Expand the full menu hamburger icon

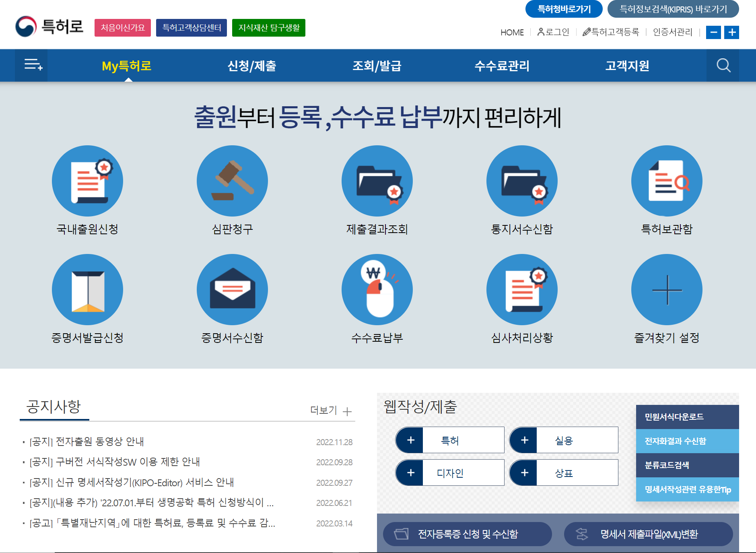(x=33, y=65)
